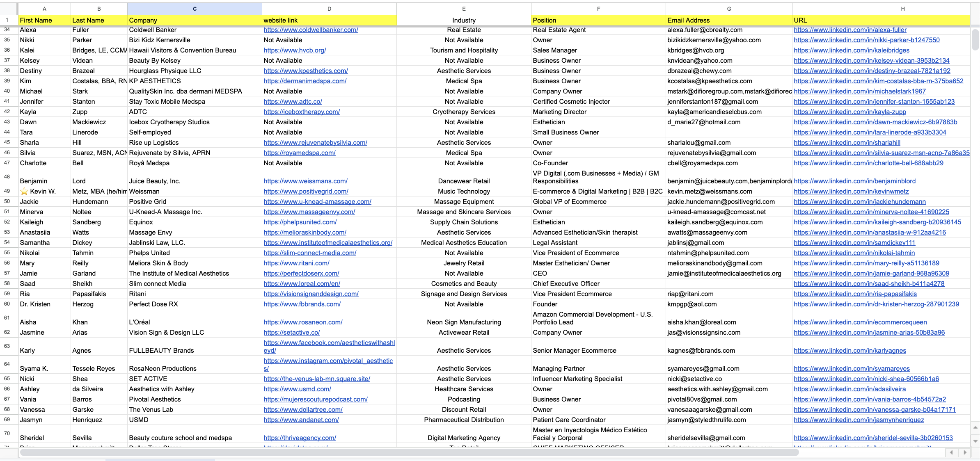This screenshot has height=461, width=980.
Task: Click the Last Name header cell
Action: (99, 20)
